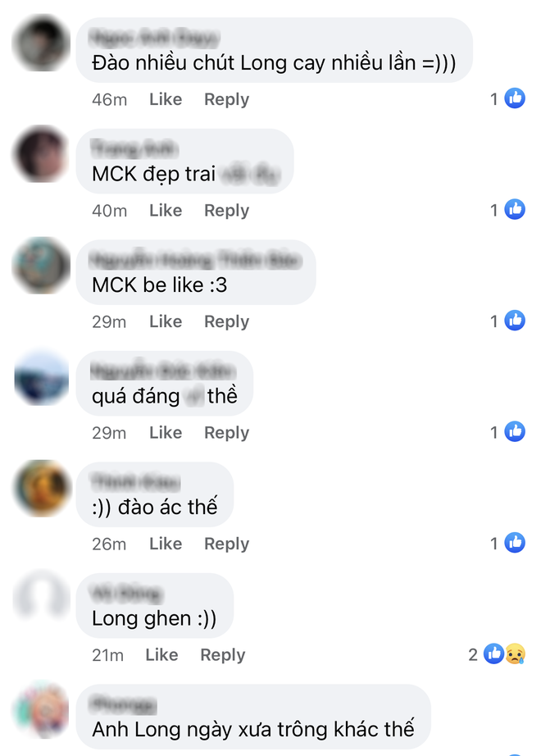Open avatar of 'Đào nhiều chút' commenter

(x=42, y=43)
